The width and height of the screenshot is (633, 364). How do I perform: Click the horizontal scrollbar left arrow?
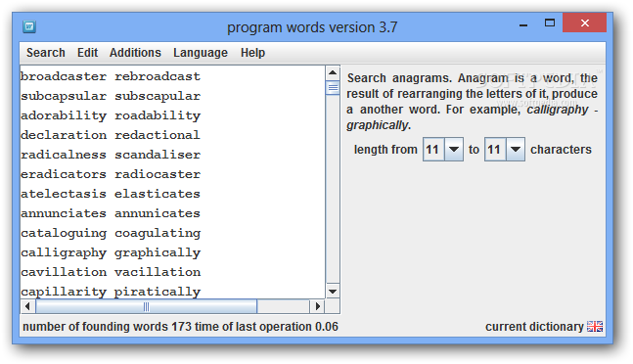pyautogui.click(x=27, y=306)
